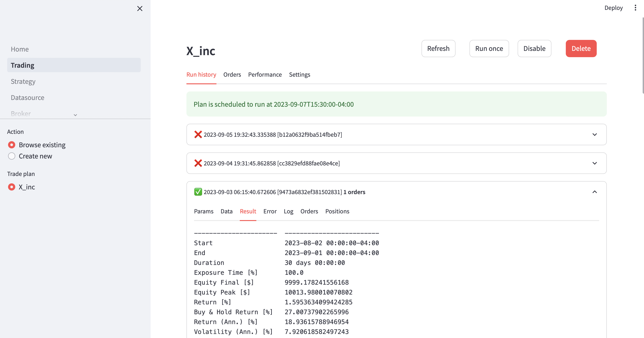Switch to the Performance tab
Viewport: 644px width, 338px height.
click(x=265, y=74)
